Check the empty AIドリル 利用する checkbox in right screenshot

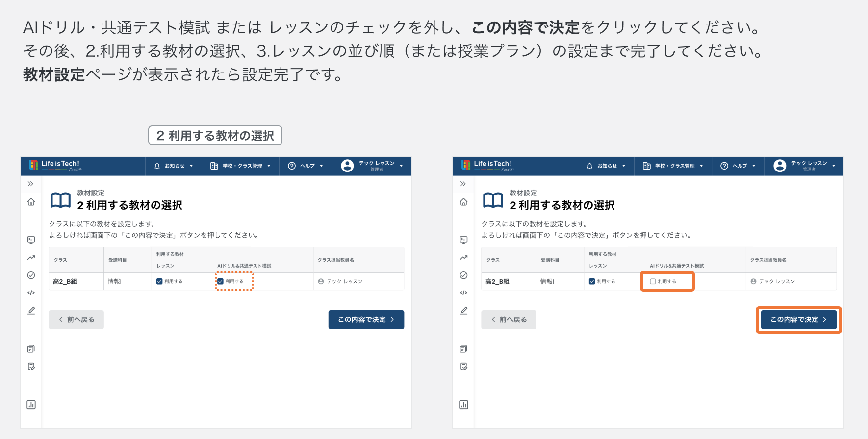coord(653,281)
